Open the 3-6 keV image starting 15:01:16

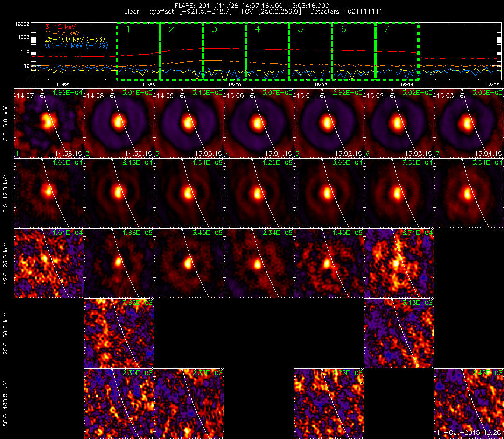click(x=329, y=123)
